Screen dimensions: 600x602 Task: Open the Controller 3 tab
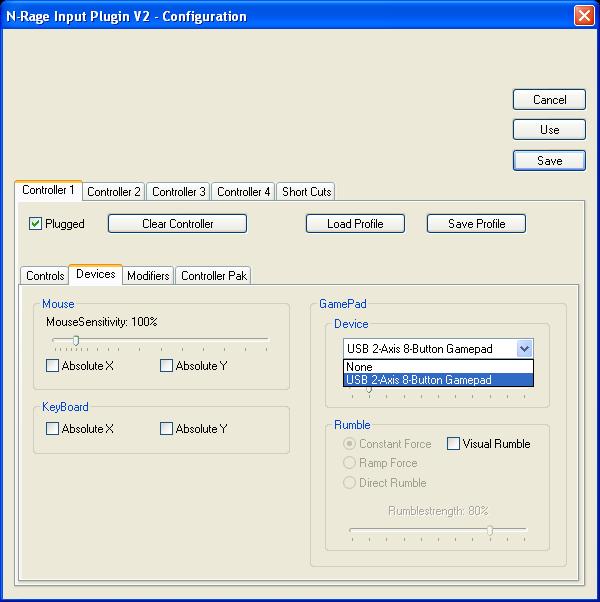179,192
